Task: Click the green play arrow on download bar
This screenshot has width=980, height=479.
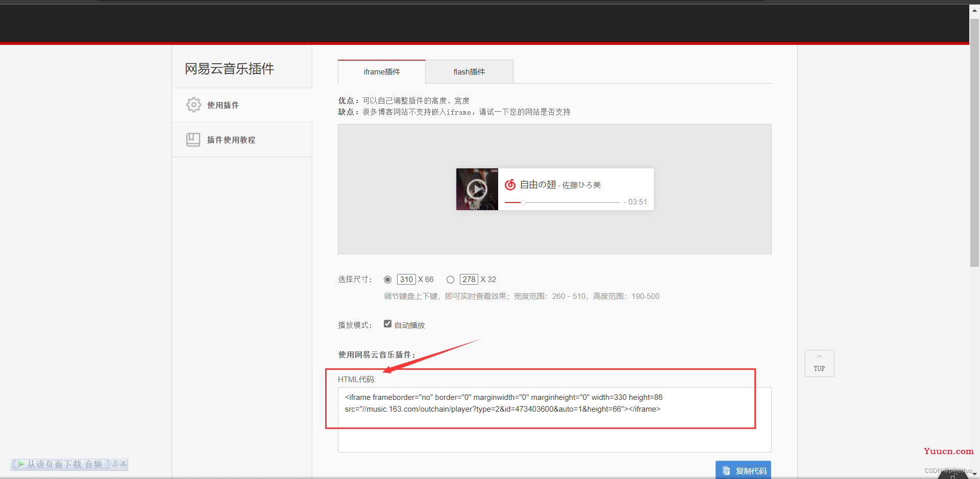Action: 21,464
